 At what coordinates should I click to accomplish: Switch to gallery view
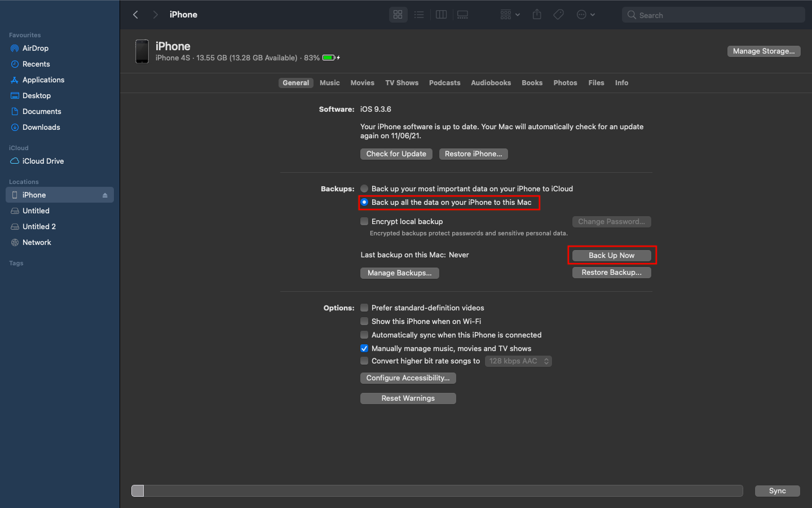click(463, 15)
